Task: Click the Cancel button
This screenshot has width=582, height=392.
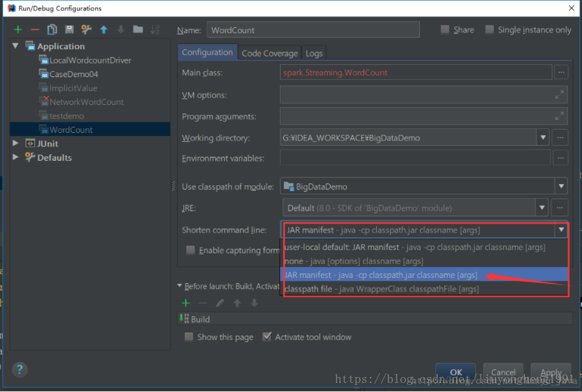Action: tap(503, 372)
